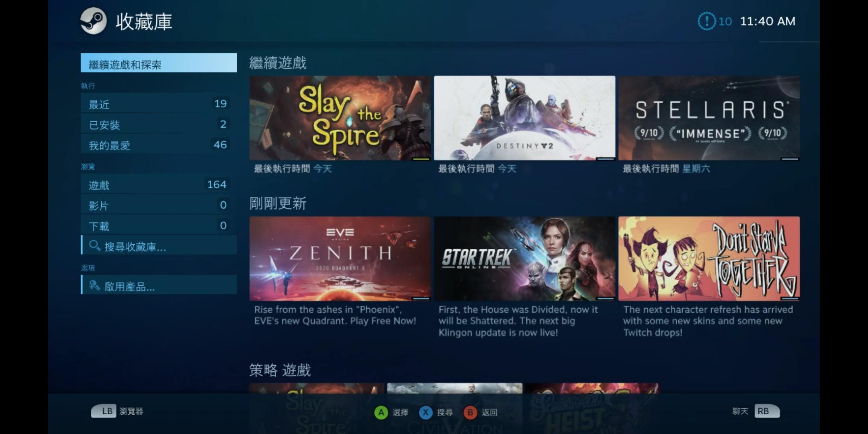
Task: Select 繼續遊戲和探索 in the sidebar
Action: pos(159,63)
